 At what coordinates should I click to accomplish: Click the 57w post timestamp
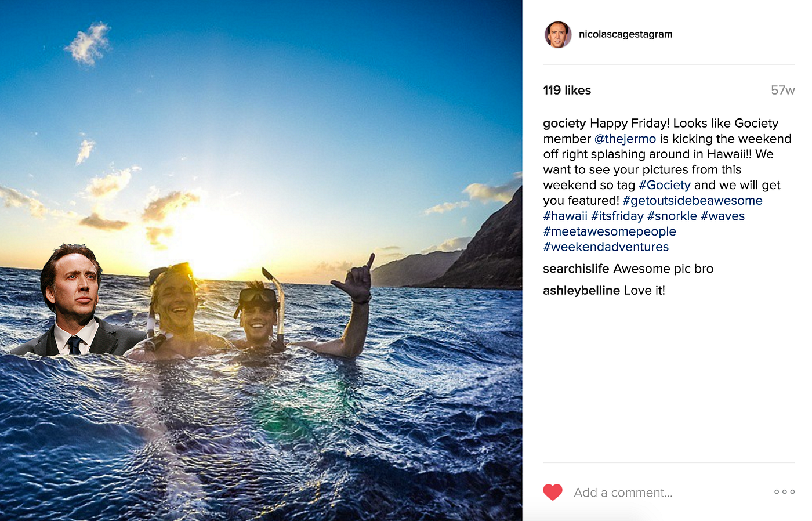(x=782, y=91)
